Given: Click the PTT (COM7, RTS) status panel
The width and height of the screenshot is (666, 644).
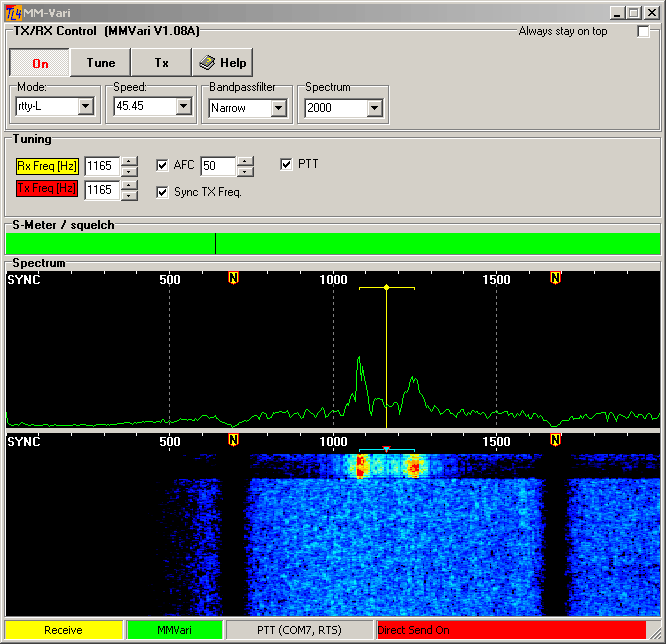Looking at the screenshot, I should pyautogui.click(x=299, y=630).
